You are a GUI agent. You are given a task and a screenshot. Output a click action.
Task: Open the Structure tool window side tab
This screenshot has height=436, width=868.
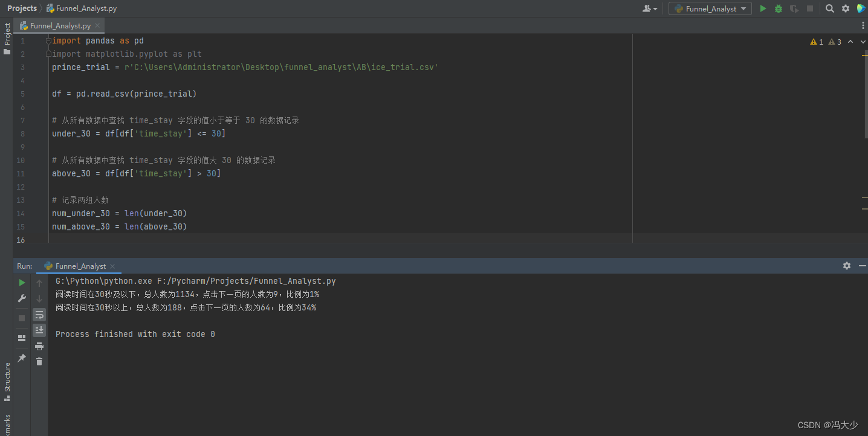tap(7, 382)
